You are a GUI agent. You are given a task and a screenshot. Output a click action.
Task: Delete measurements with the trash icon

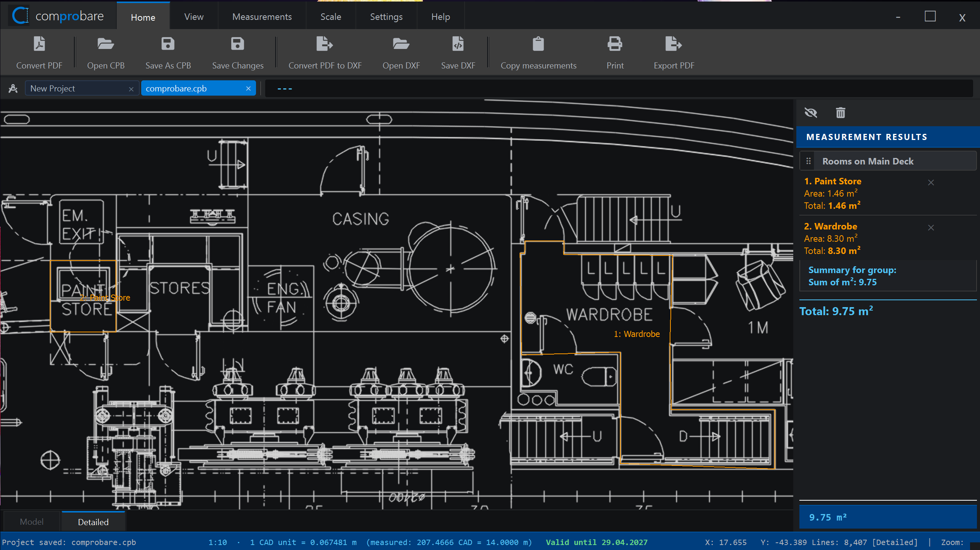[840, 113]
